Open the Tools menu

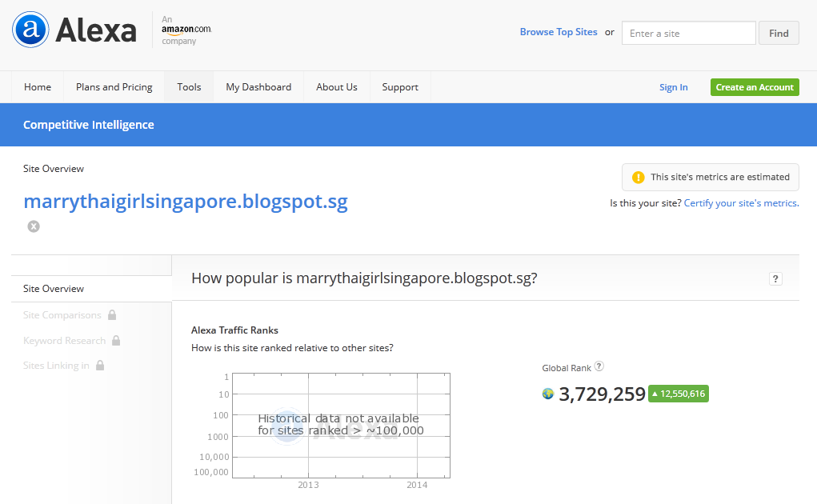pos(189,87)
